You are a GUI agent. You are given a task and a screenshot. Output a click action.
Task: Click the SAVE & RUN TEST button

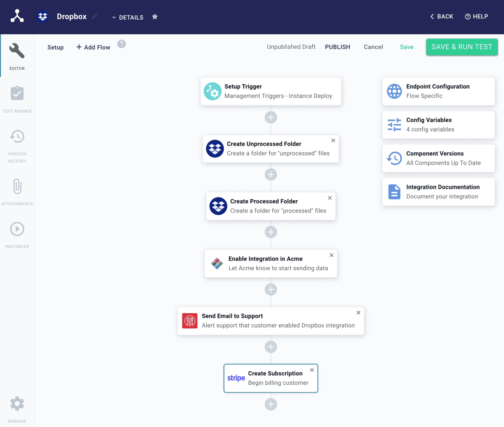tap(462, 47)
